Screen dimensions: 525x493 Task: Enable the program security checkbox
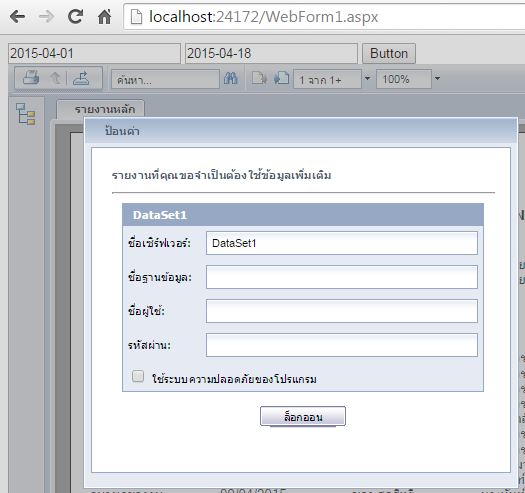pyautogui.click(x=138, y=376)
